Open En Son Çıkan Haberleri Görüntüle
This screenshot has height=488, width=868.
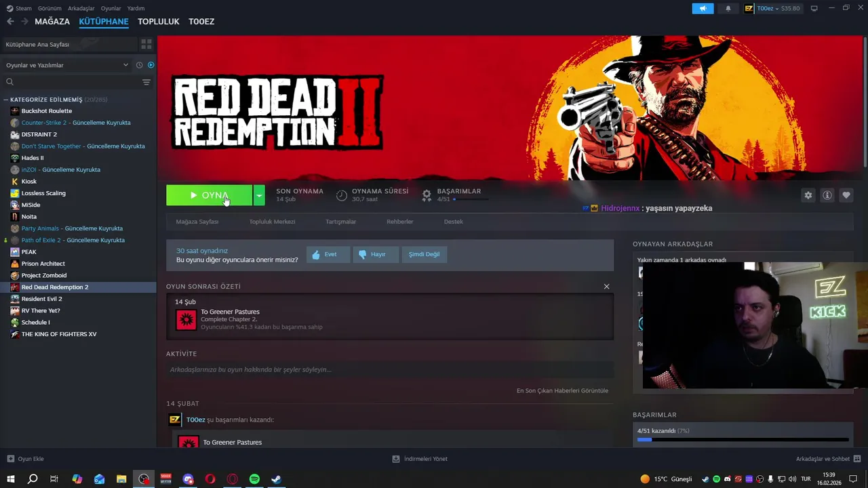[x=562, y=391]
